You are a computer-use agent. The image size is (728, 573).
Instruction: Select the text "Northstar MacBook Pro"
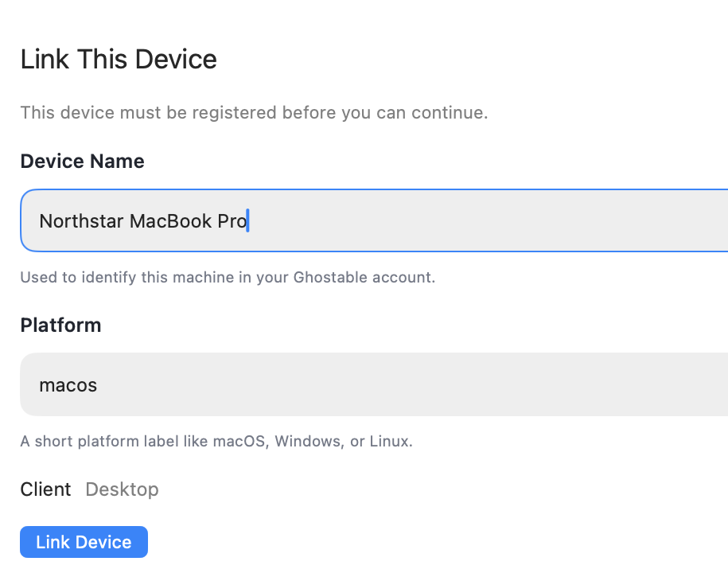click(x=143, y=220)
